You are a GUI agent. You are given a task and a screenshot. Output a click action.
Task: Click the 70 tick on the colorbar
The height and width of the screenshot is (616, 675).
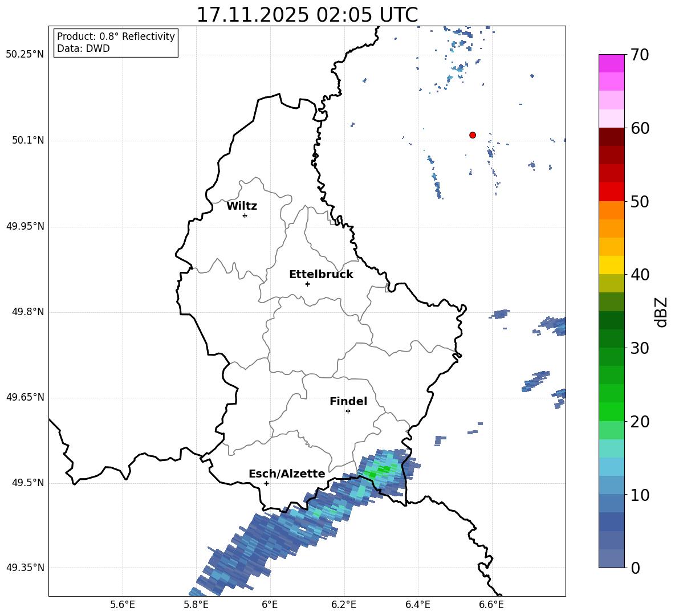click(640, 55)
